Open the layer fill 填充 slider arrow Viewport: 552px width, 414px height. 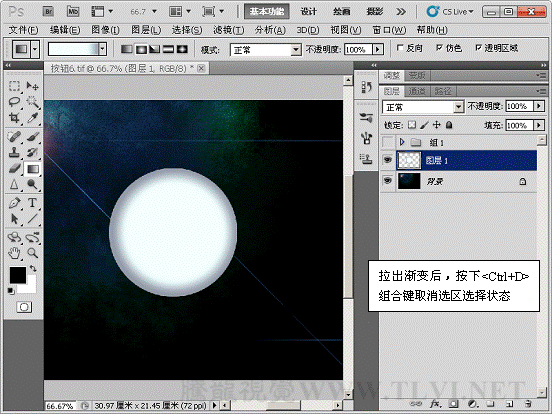(539, 125)
